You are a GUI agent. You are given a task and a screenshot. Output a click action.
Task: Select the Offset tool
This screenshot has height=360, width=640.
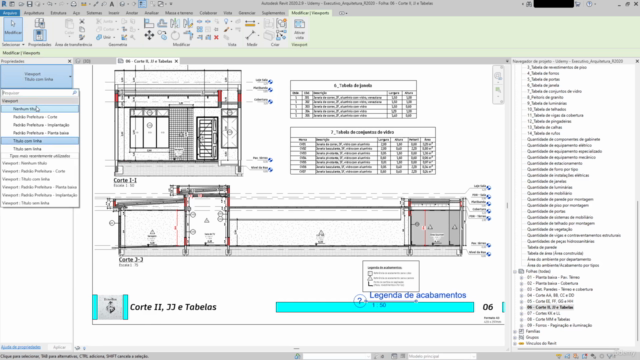(x=162, y=24)
